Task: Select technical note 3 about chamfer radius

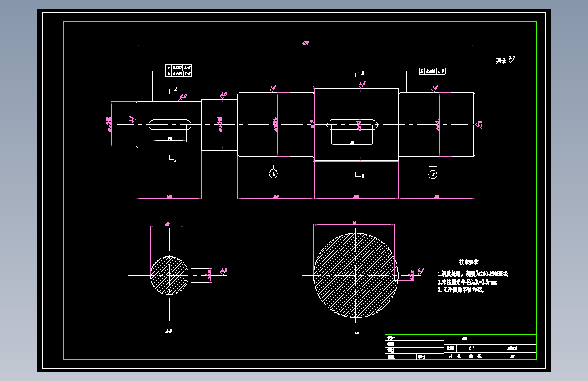Action: [461, 290]
